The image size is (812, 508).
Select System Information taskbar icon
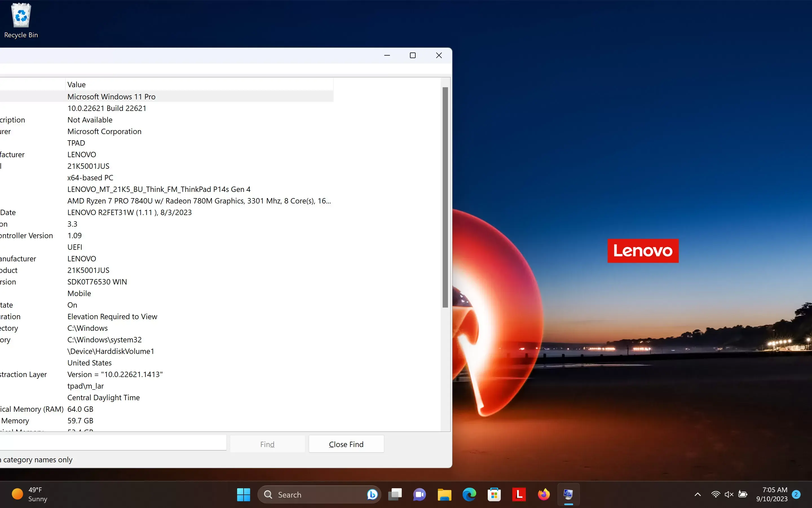click(x=568, y=494)
